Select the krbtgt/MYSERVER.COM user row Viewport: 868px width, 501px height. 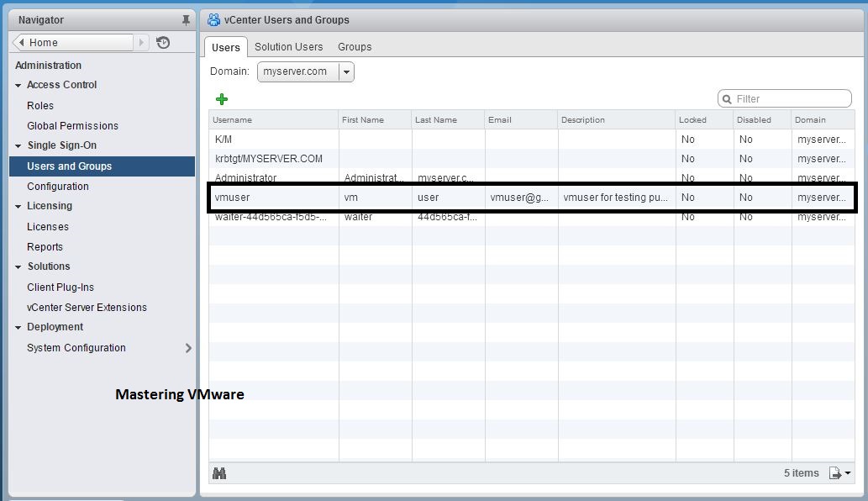pyautogui.click(x=531, y=159)
